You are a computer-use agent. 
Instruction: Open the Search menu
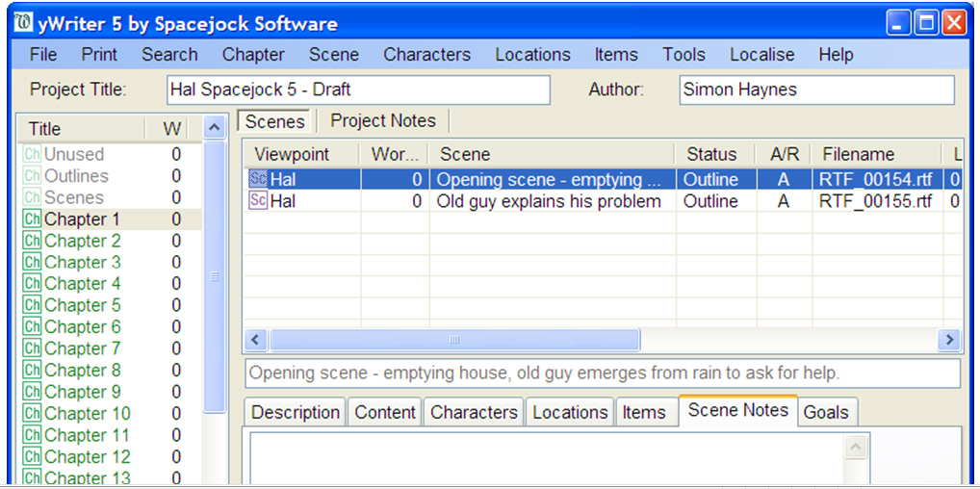[x=169, y=55]
